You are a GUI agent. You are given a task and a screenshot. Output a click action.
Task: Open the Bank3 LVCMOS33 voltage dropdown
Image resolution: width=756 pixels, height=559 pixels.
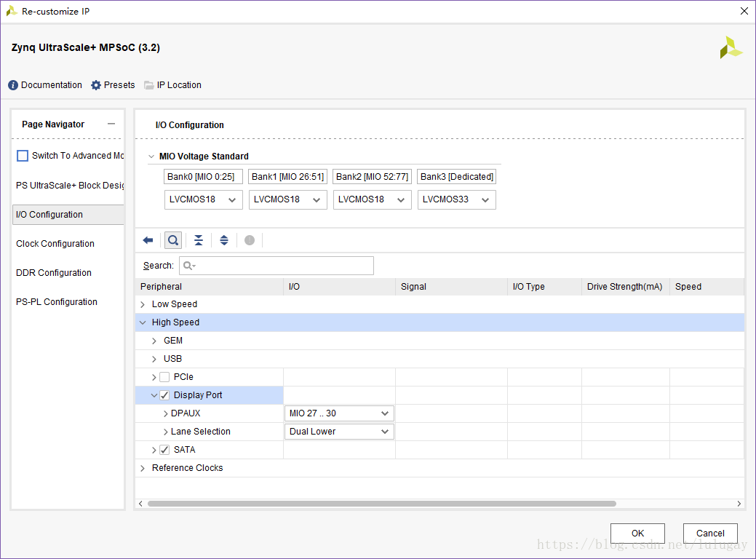457,199
